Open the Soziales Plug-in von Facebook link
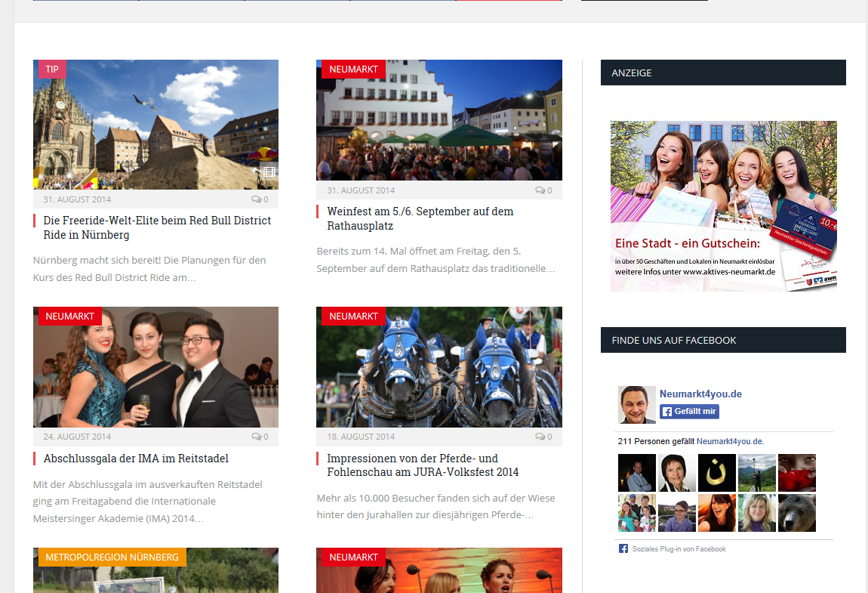The height and width of the screenshot is (593, 868). point(679,549)
